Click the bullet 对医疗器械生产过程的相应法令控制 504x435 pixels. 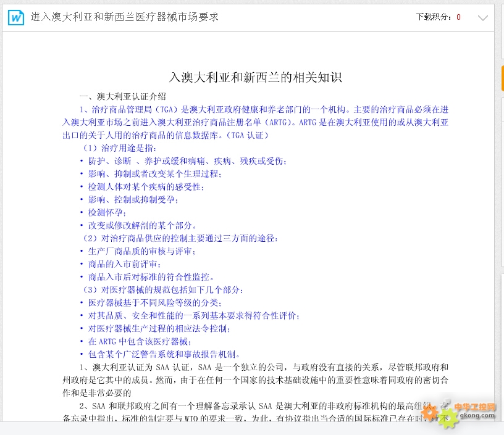(155, 328)
